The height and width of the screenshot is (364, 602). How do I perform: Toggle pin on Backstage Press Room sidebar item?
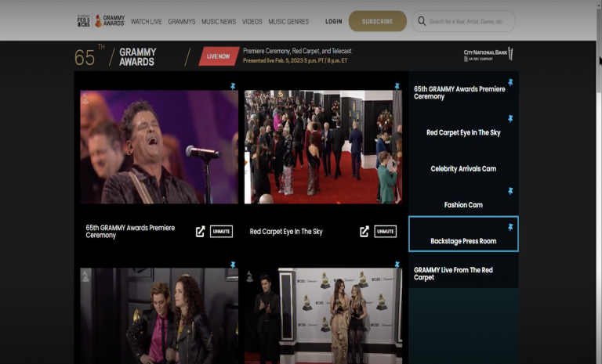point(510,228)
